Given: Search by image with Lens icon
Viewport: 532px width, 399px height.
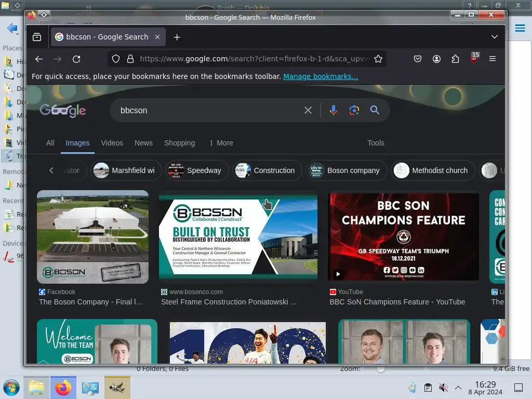Looking at the screenshot, I should tap(354, 110).
